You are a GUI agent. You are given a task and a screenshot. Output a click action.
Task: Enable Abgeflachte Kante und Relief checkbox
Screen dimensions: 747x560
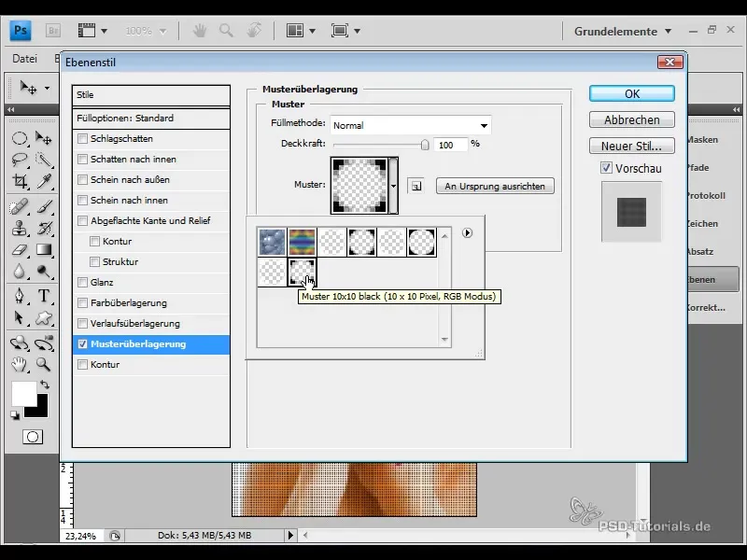pos(82,220)
